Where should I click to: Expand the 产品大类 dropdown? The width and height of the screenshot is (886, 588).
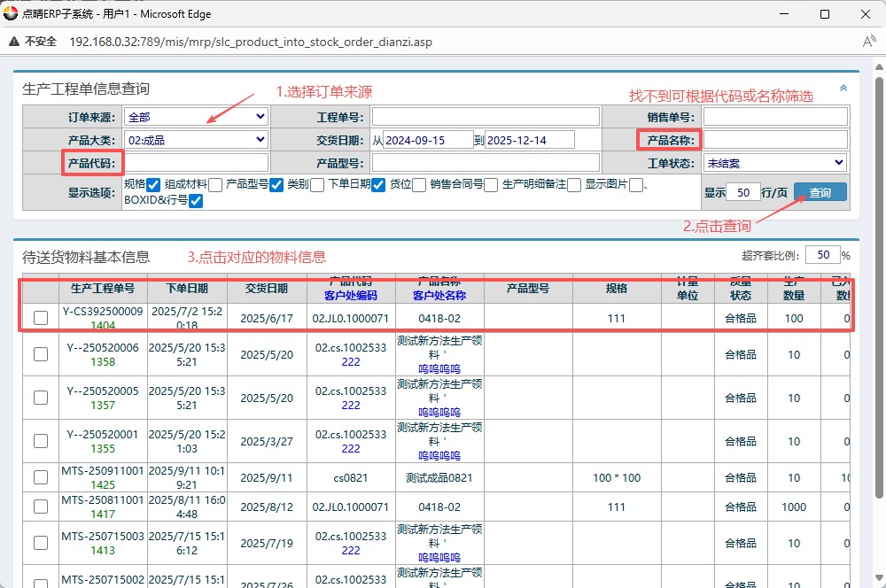pos(196,140)
